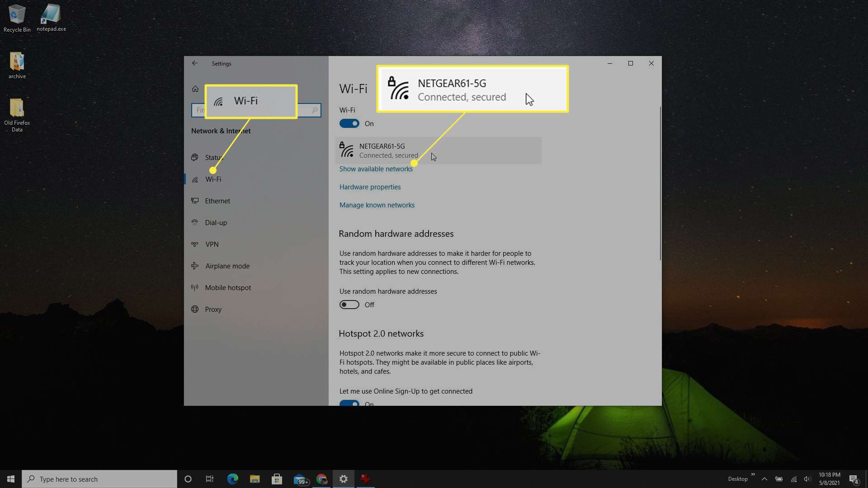
Task: Open Google Chrome from taskbar
Action: [321, 479]
